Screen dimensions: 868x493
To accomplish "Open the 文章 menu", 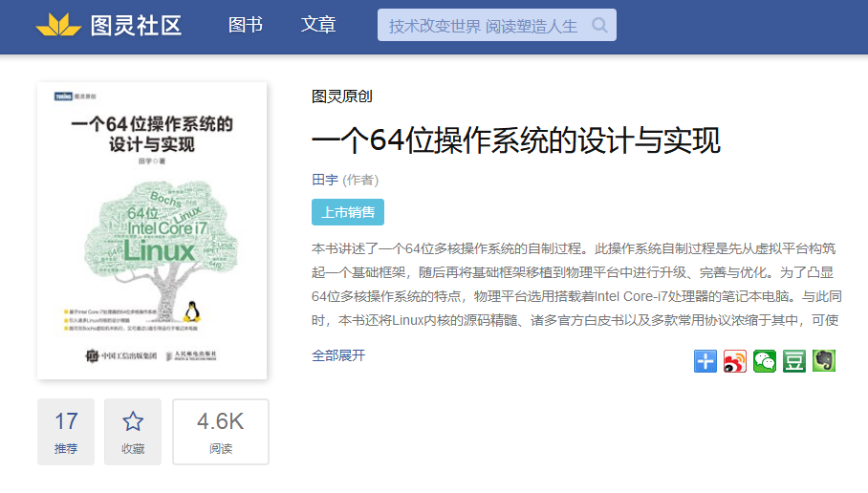I will click(x=318, y=25).
